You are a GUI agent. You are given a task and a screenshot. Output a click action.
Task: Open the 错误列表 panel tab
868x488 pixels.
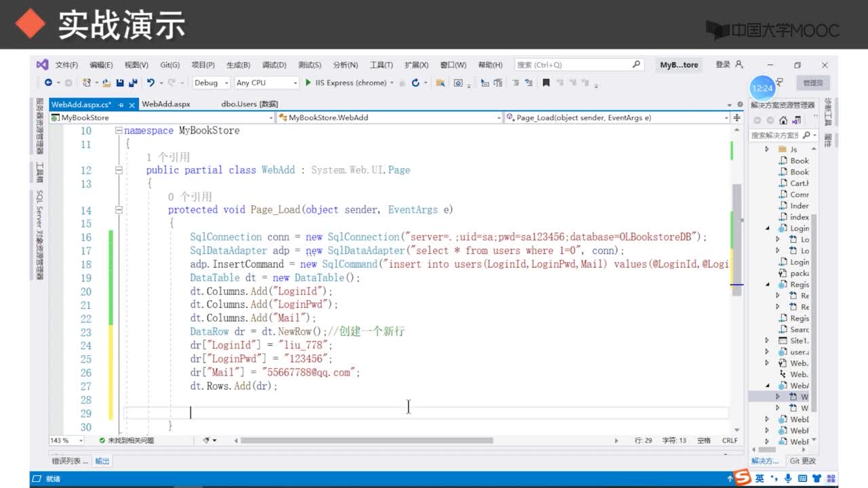click(x=70, y=461)
